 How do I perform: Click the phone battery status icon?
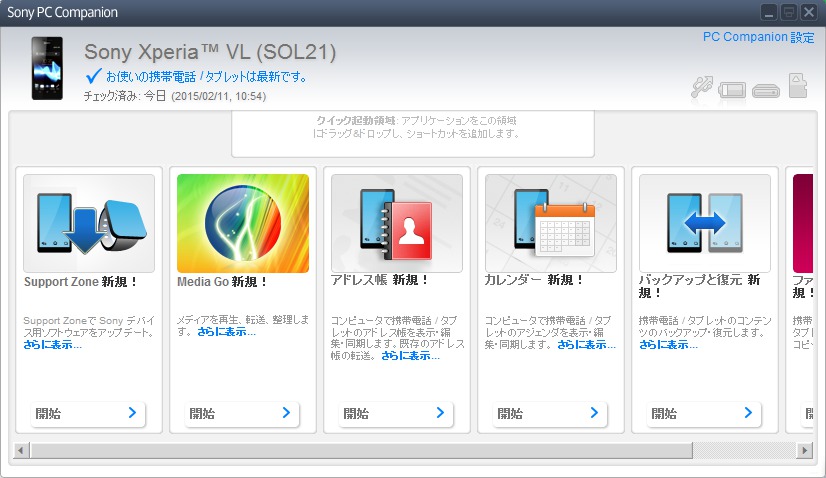tap(732, 90)
